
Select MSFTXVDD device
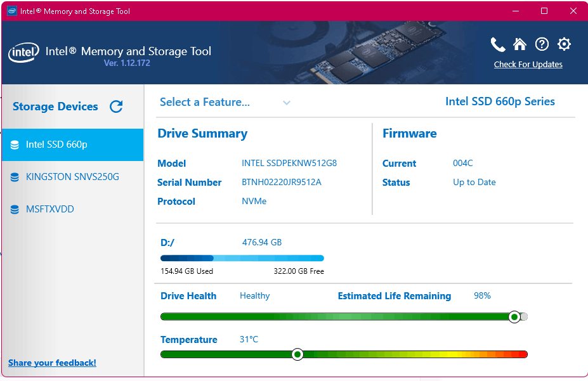[73, 209]
